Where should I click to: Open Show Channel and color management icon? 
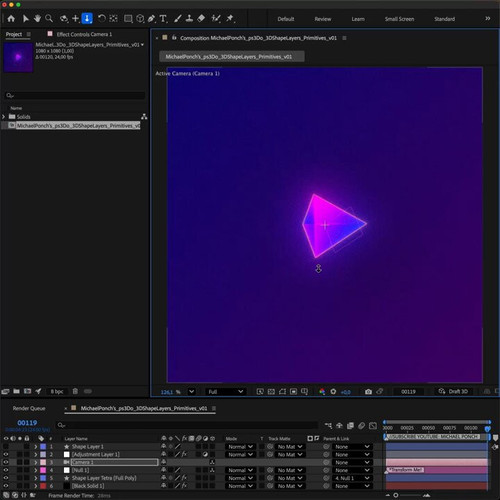coord(322,392)
